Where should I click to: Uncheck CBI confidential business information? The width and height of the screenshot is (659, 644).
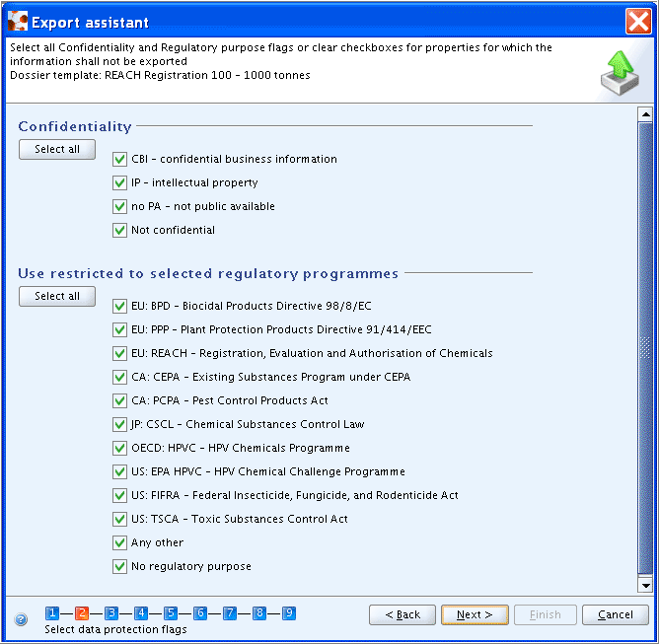pos(119,159)
